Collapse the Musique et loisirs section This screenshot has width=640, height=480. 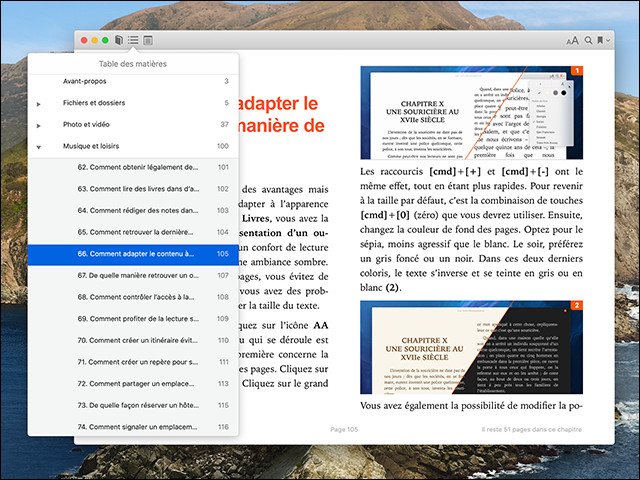[38, 147]
